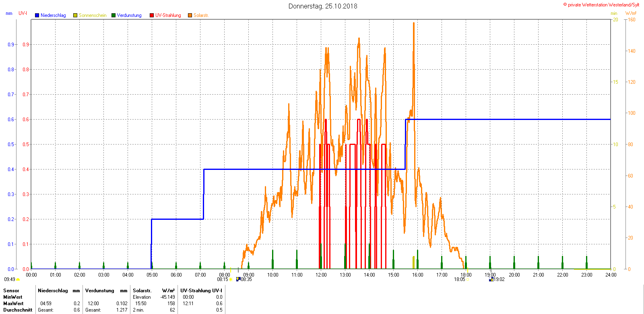Click the small sunset icon beside 18:05
This screenshot has height=314, width=644.
tap(467, 279)
